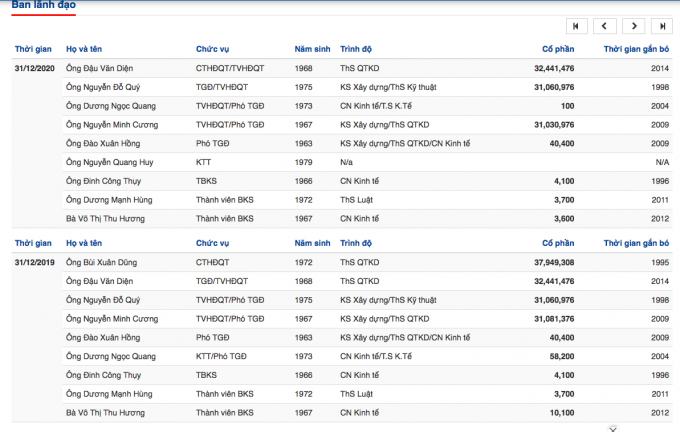Viewport: 680px width, 432px height.
Task: Open the Ban lãnh đạo tab
Action: tap(43, 5)
